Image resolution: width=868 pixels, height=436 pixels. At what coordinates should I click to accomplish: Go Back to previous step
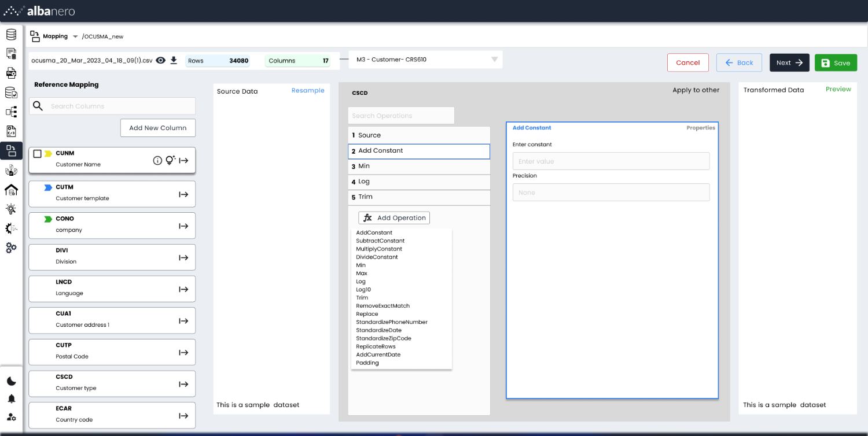click(739, 62)
